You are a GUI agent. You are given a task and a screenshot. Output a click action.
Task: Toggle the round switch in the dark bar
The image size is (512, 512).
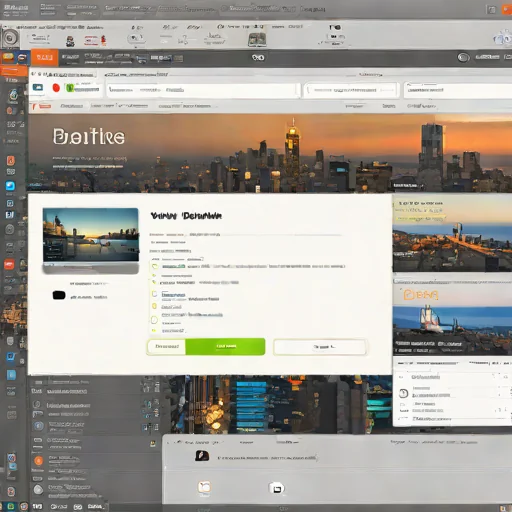click(x=463, y=58)
